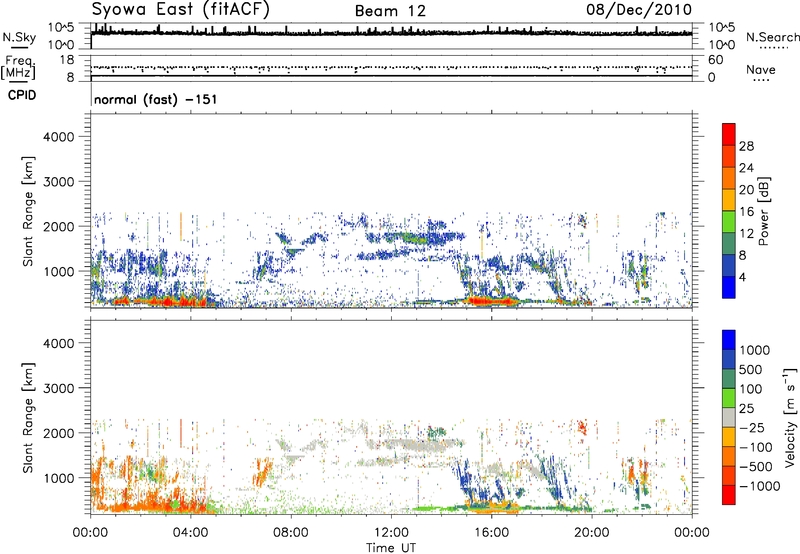Viewport: 800px width, 554px height.
Task: Click the '18' frequency axis label
Action: click(67, 60)
